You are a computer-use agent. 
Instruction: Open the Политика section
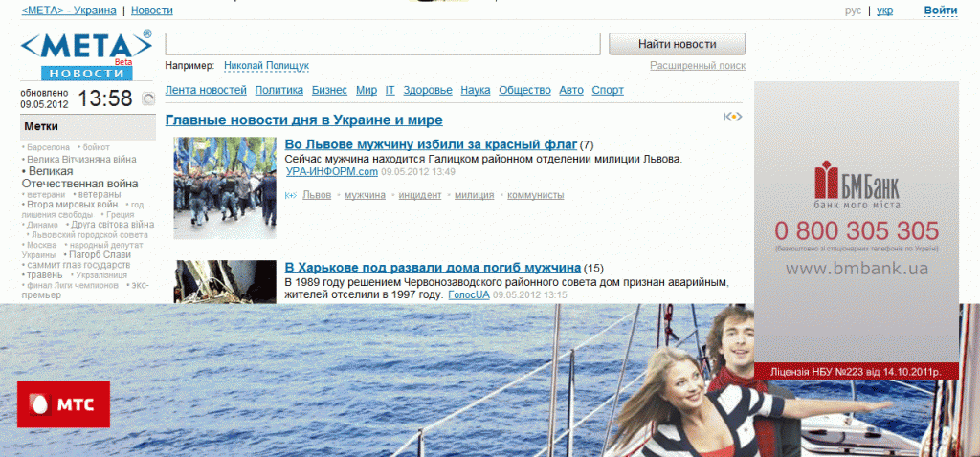click(x=278, y=90)
